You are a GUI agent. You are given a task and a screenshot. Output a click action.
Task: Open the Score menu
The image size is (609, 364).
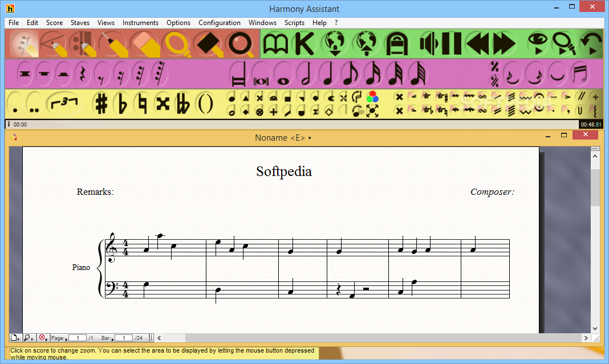54,23
